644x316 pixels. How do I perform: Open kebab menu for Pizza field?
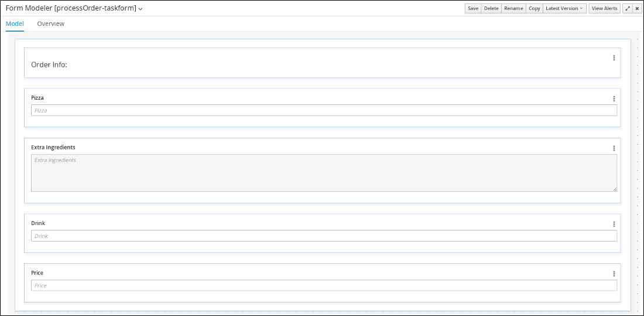(614, 98)
